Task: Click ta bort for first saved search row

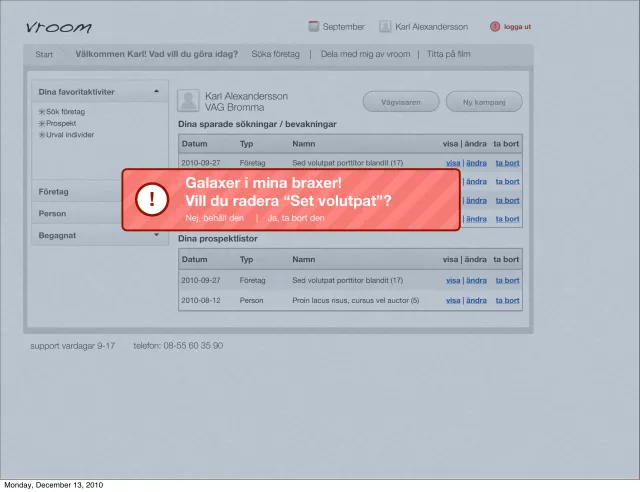Action: pyautogui.click(x=507, y=163)
